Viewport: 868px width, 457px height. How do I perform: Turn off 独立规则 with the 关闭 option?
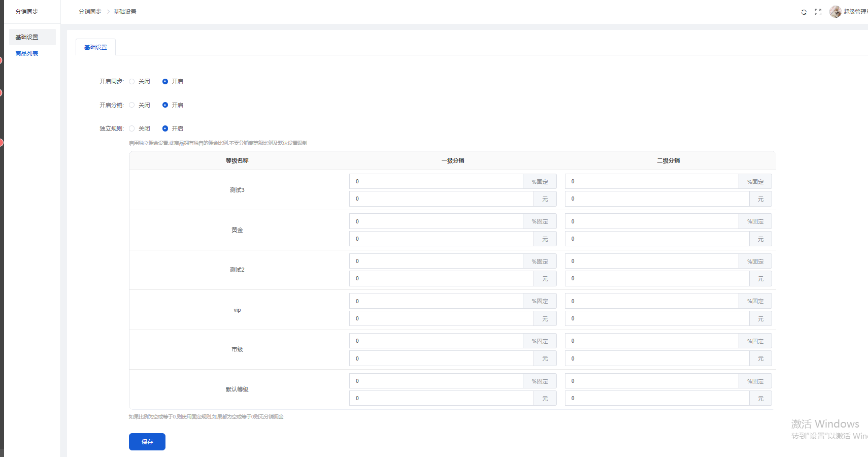132,128
